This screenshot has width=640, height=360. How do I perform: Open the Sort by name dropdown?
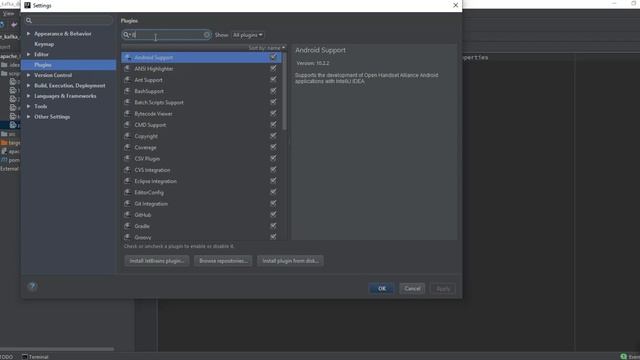pyautogui.click(x=267, y=48)
